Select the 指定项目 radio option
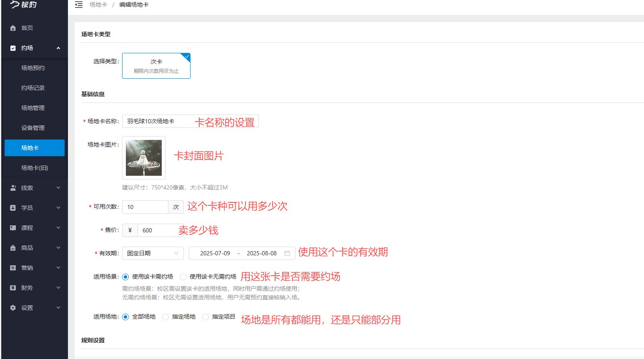 (205, 317)
